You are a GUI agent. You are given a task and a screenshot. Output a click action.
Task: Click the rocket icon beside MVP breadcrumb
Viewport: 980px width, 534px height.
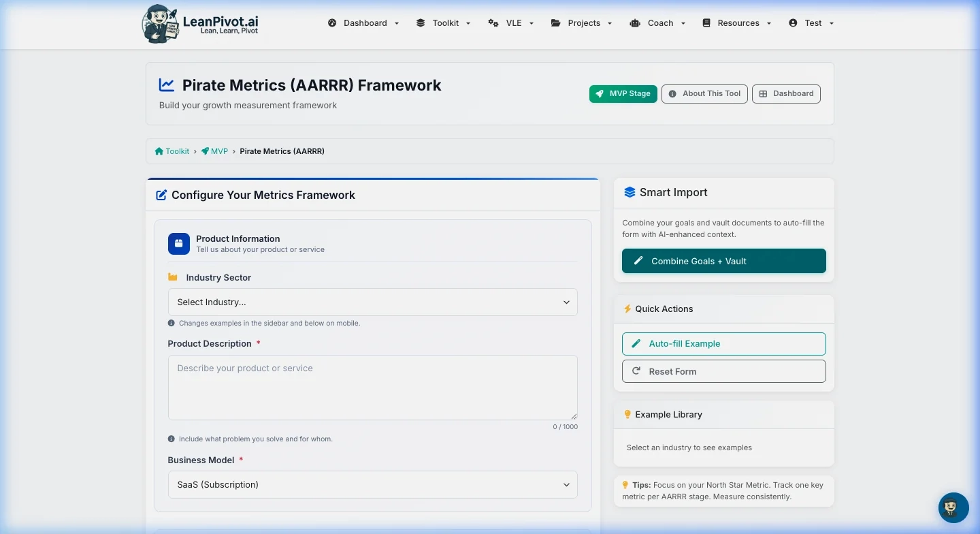pos(205,151)
